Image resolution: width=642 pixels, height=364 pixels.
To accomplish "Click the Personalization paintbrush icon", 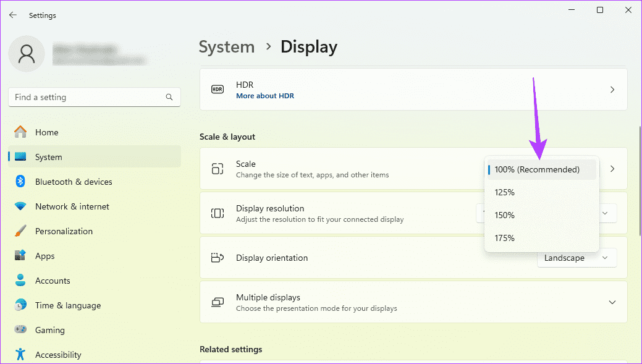I will 19,231.
